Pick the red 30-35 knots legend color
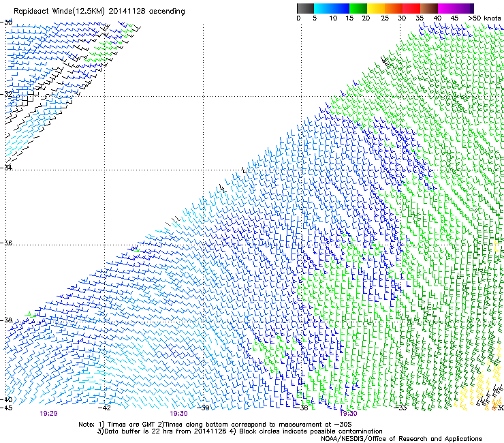Viewport: 504px width, 443px height. [411, 8]
